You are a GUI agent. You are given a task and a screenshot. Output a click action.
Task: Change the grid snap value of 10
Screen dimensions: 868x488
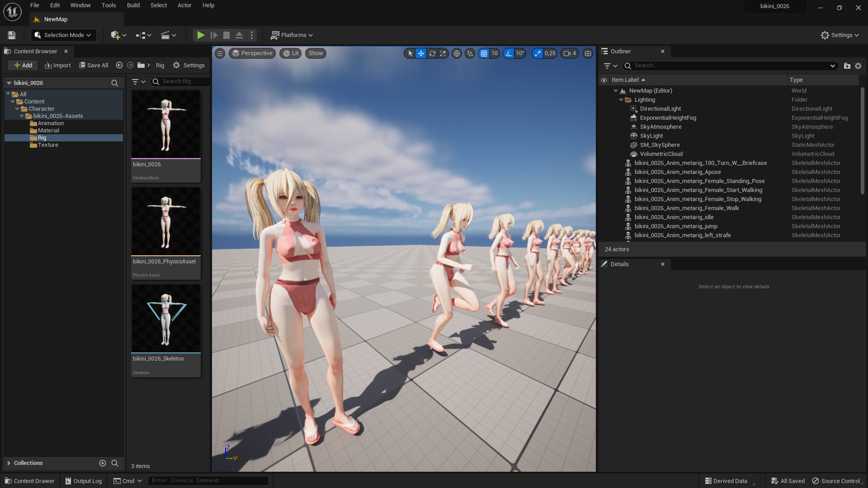point(495,53)
